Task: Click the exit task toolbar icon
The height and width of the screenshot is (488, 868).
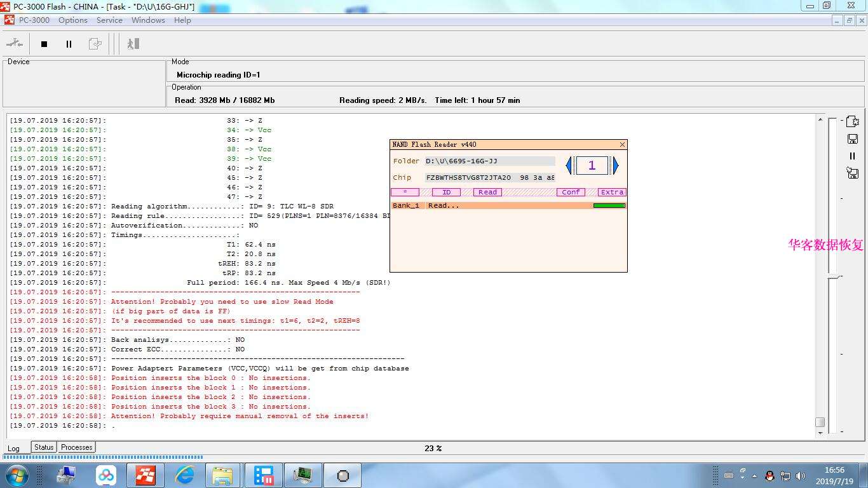Action: coord(133,44)
